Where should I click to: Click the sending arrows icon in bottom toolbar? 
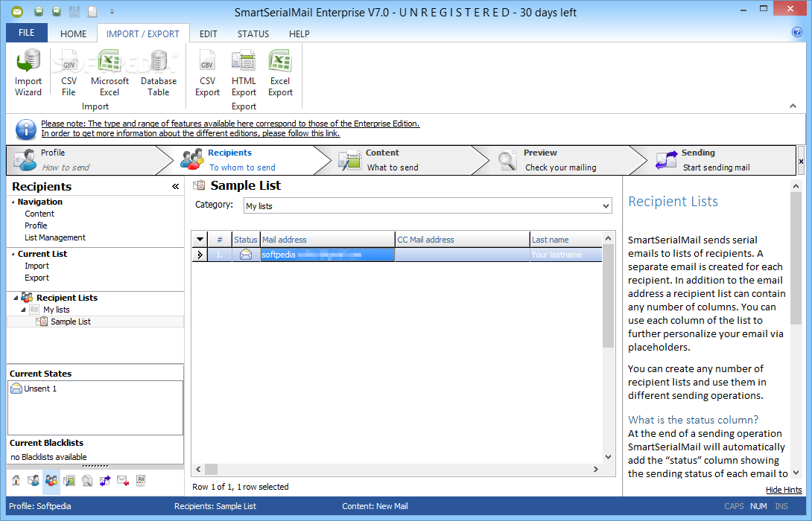tap(105, 481)
